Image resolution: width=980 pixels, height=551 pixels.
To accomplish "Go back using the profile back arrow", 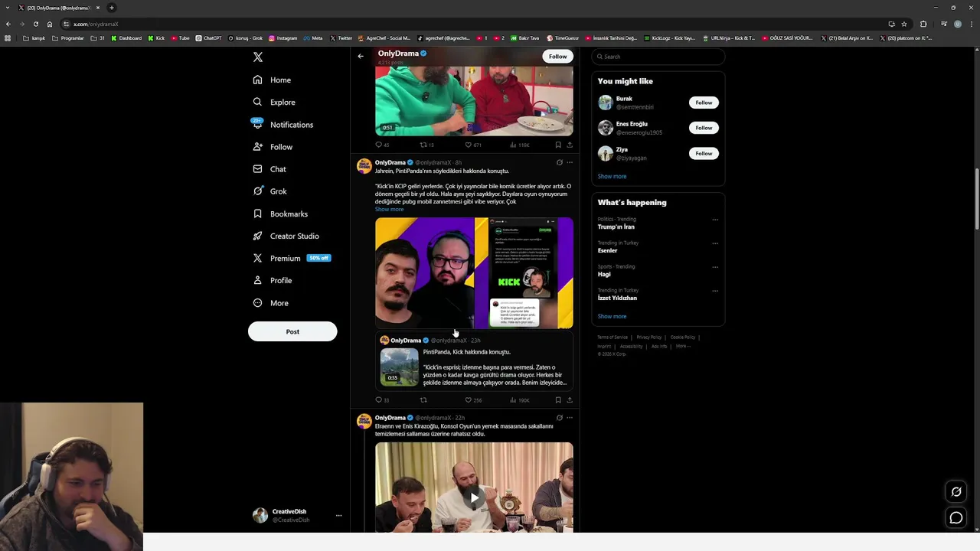I will tap(361, 56).
